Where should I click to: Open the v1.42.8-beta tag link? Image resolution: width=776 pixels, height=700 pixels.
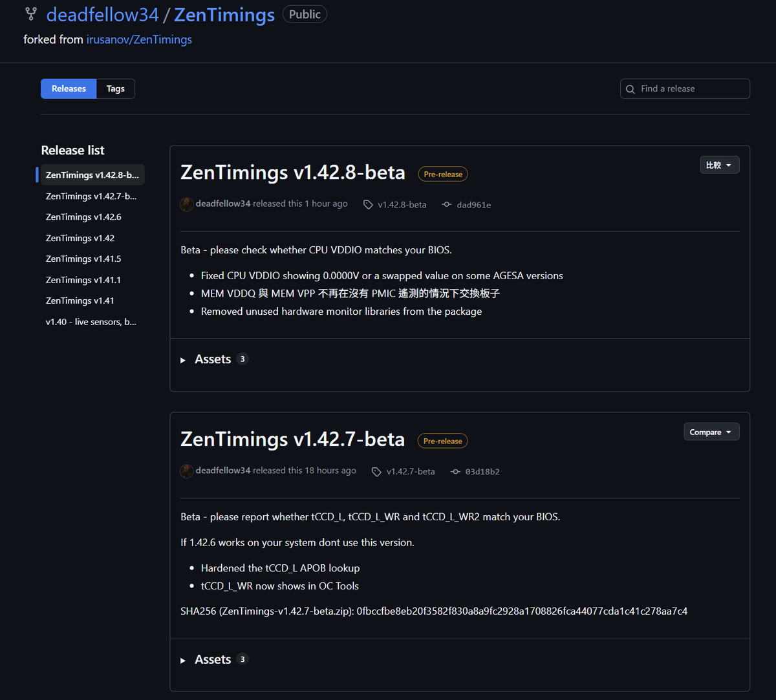pyautogui.click(x=402, y=204)
